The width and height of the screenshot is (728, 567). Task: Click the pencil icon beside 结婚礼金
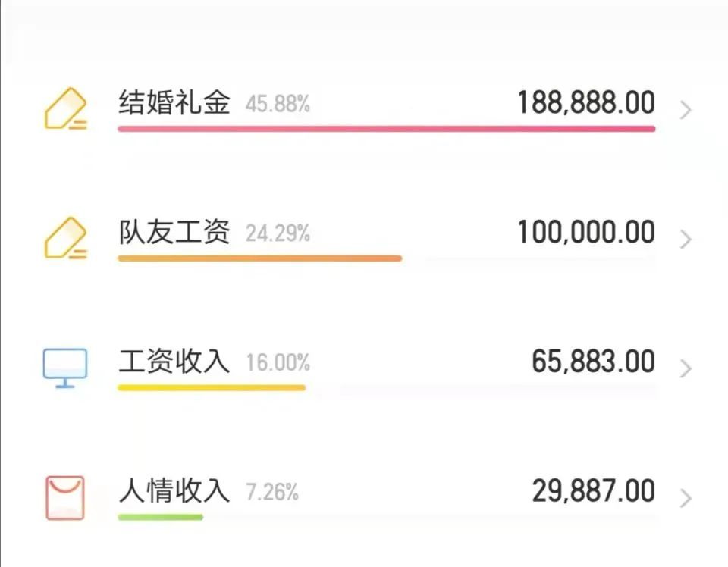click(65, 109)
